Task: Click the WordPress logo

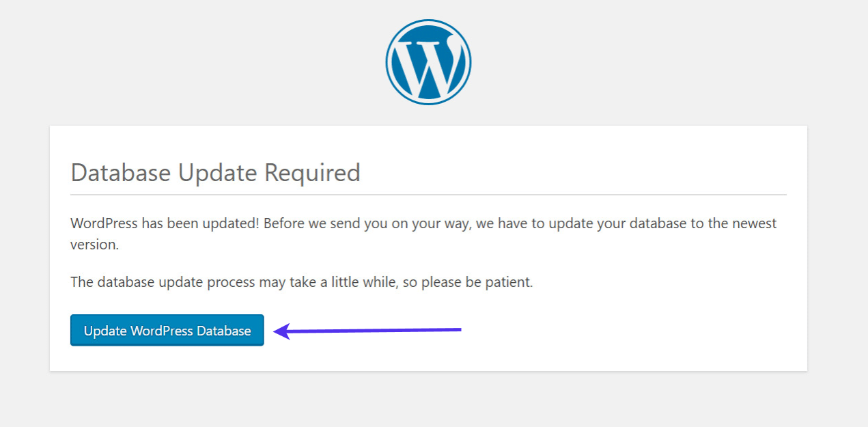Action: tap(428, 61)
